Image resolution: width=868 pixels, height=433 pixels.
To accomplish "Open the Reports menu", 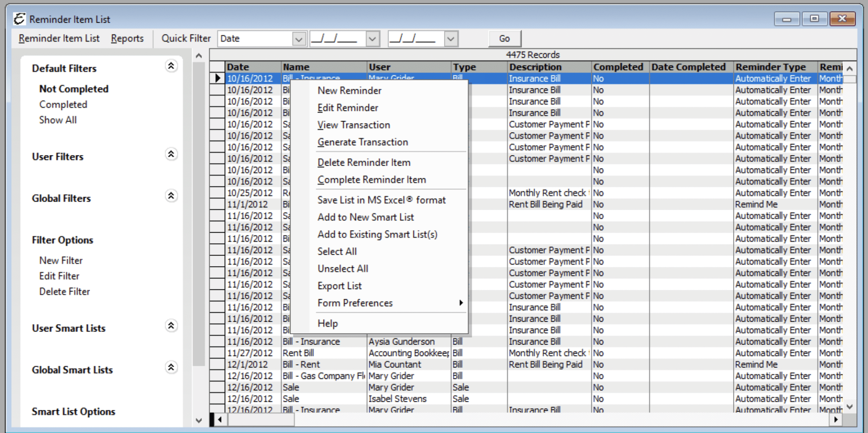I will (127, 39).
